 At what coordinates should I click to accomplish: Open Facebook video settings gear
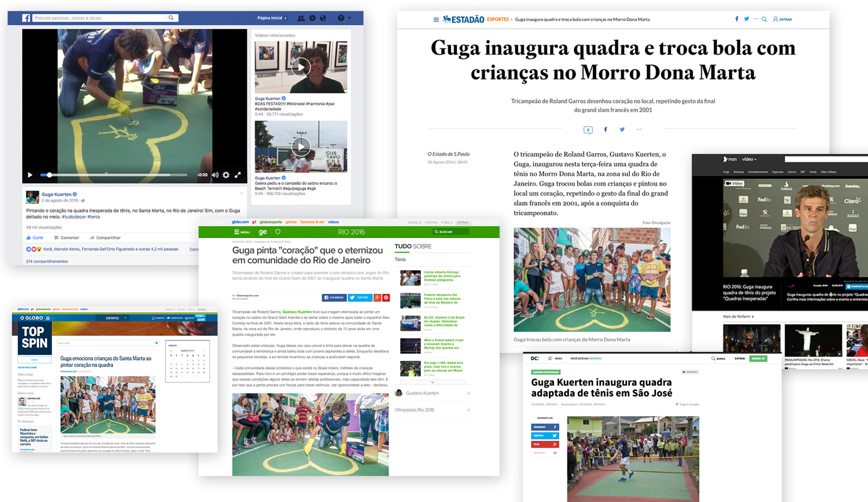click(x=226, y=175)
